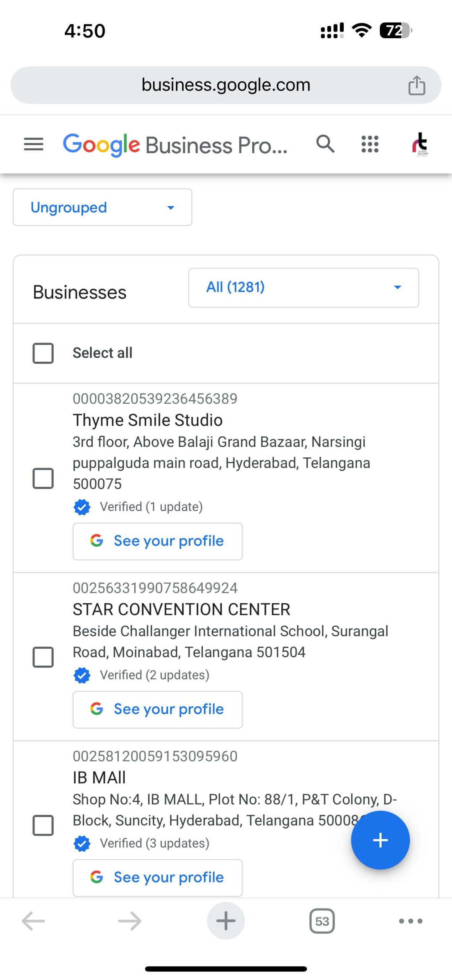This screenshot has width=452, height=980.
Task: Go back with browser back arrow
Action: (34, 921)
